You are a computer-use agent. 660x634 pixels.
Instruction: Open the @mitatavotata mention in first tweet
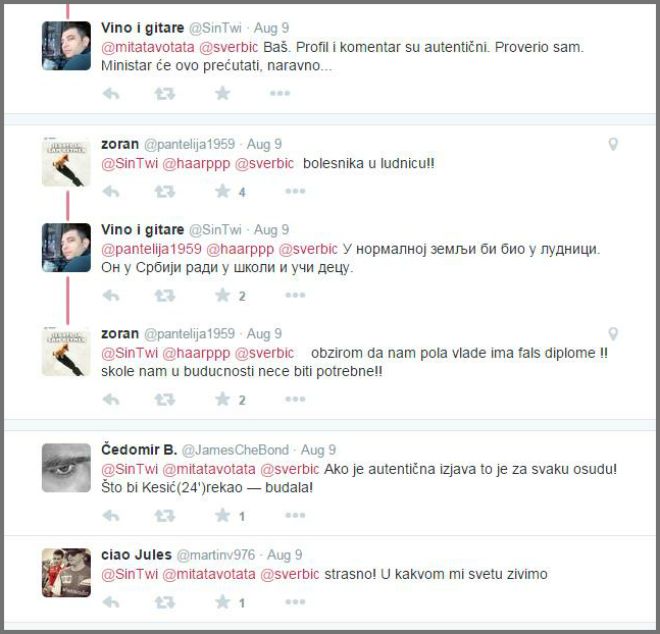pyautogui.click(x=148, y=47)
